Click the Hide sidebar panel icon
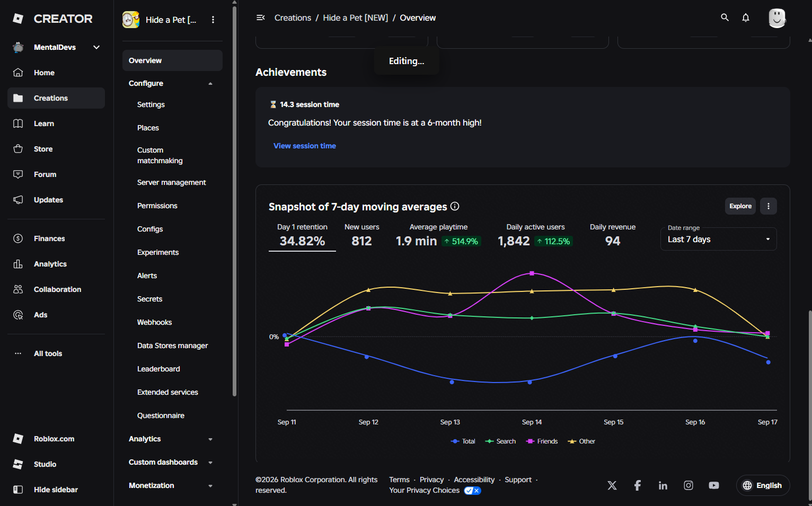812x506 pixels. tap(18, 490)
